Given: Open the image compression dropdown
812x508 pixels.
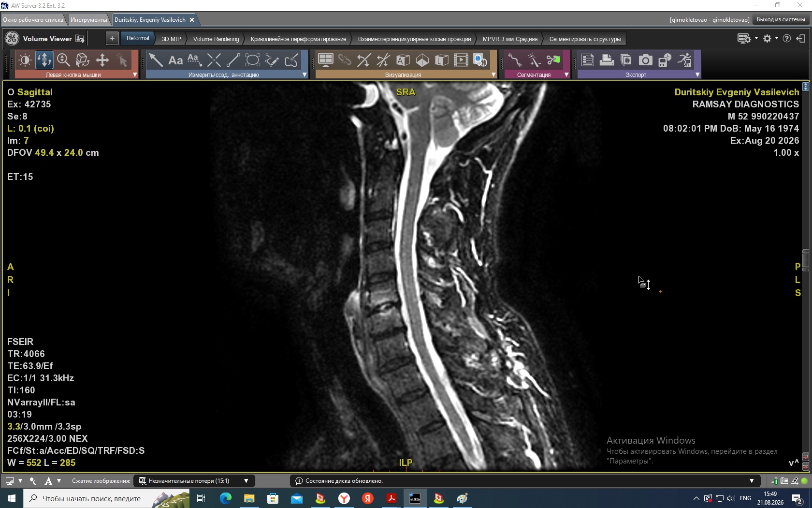Looking at the screenshot, I should point(194,481).
